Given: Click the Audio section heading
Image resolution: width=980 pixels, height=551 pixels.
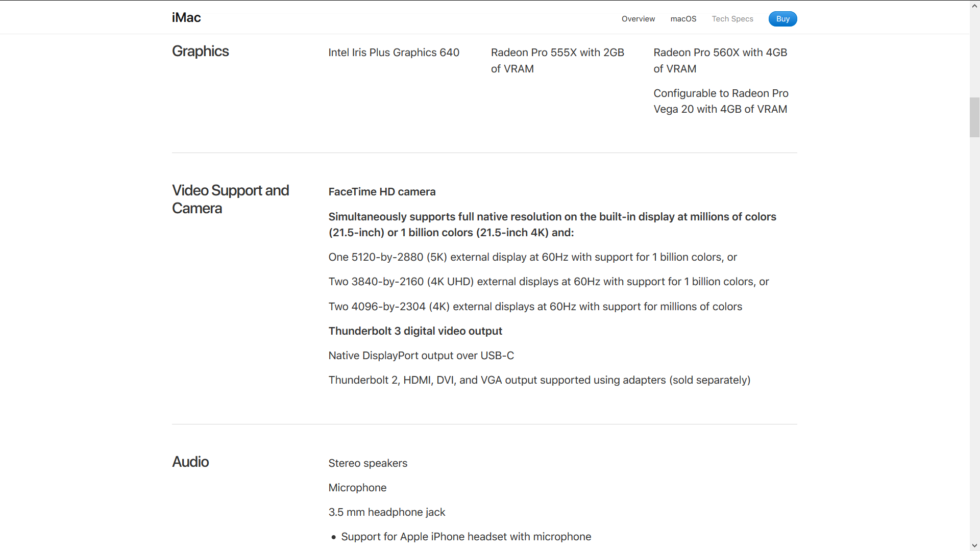Looking at the screenshot, I should (x=190, y=462).
